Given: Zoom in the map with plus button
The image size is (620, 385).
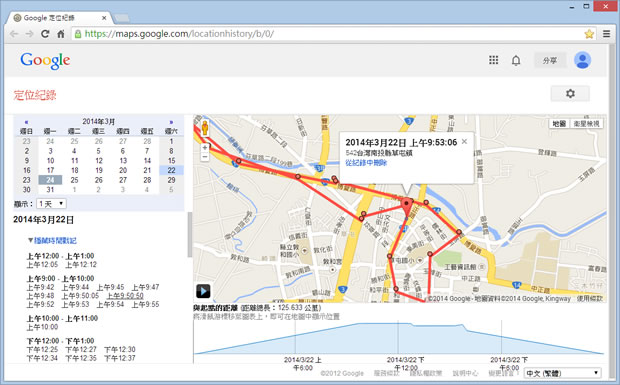Looking at the screenshot, I should tap(204, 147).
